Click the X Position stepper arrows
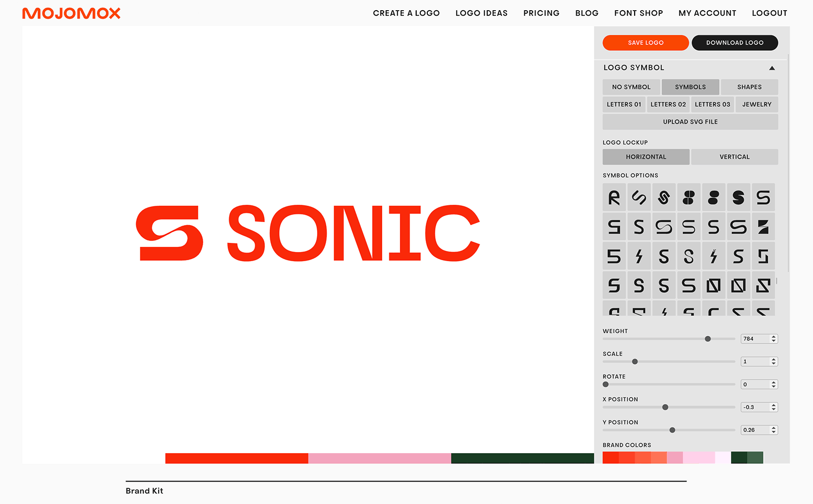The image size is (813, 504). click(773, 407)
